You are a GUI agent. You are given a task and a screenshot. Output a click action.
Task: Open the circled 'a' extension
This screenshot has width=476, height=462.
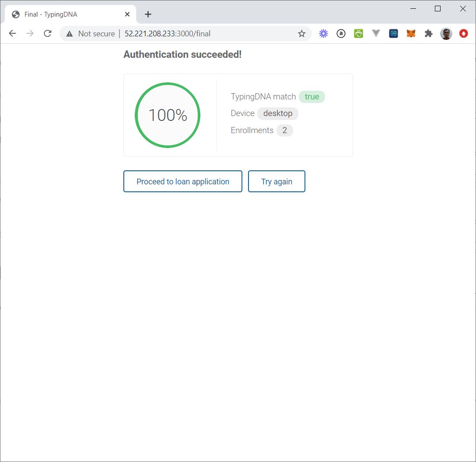click(x=341, y=33)
